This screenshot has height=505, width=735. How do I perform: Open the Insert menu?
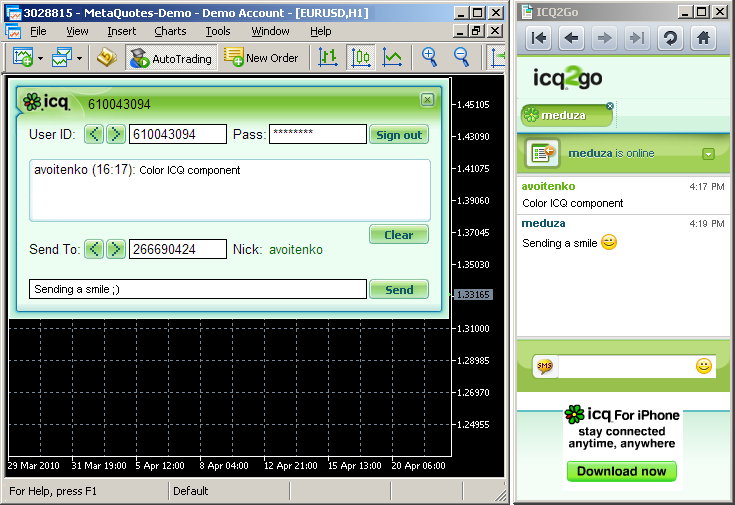(x=121, y=31)
